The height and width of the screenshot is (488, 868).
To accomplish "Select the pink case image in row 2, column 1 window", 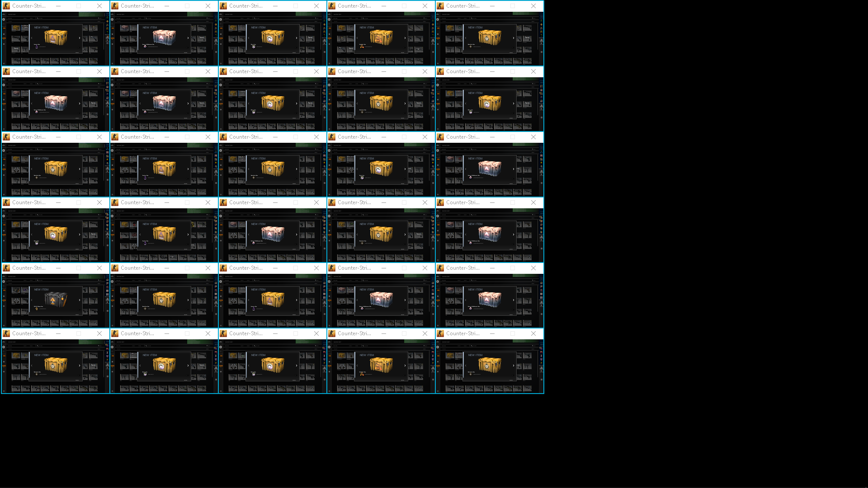I will [56, 103].
